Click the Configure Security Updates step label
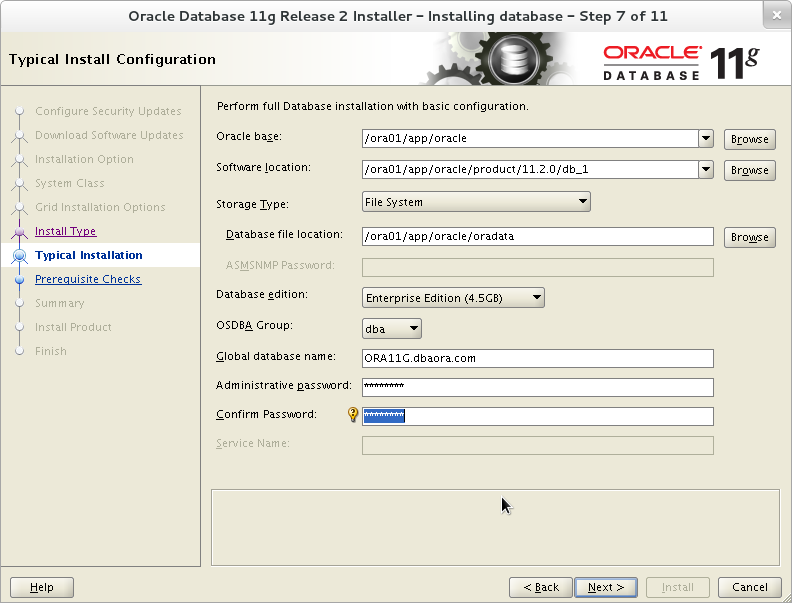The height and width of the screenshot is (603, 792). click(108, 111)
